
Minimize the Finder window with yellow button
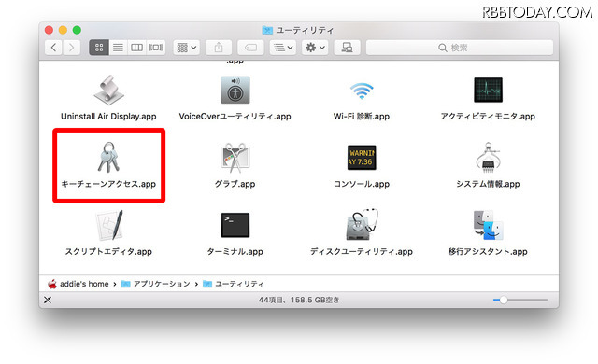click(63, 30)
